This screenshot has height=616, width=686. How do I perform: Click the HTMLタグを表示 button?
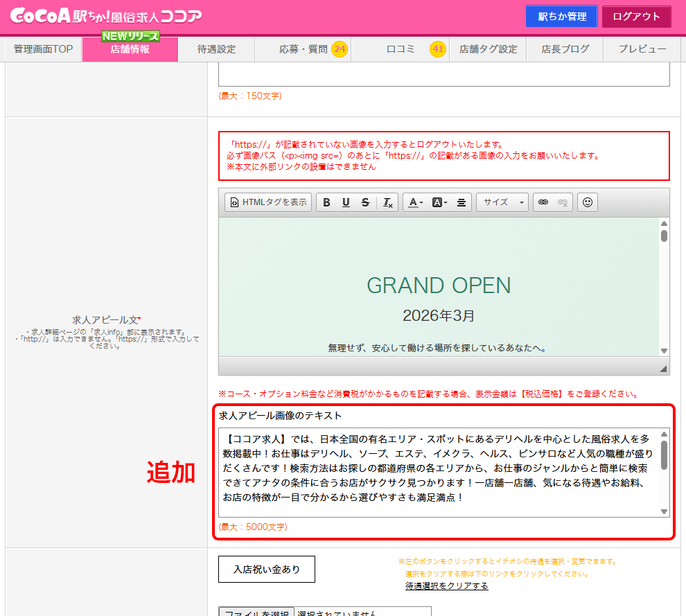tap(268, 202)
